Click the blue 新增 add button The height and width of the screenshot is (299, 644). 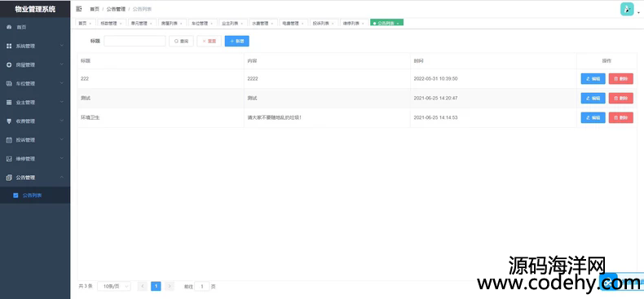(x=237, y=41)
